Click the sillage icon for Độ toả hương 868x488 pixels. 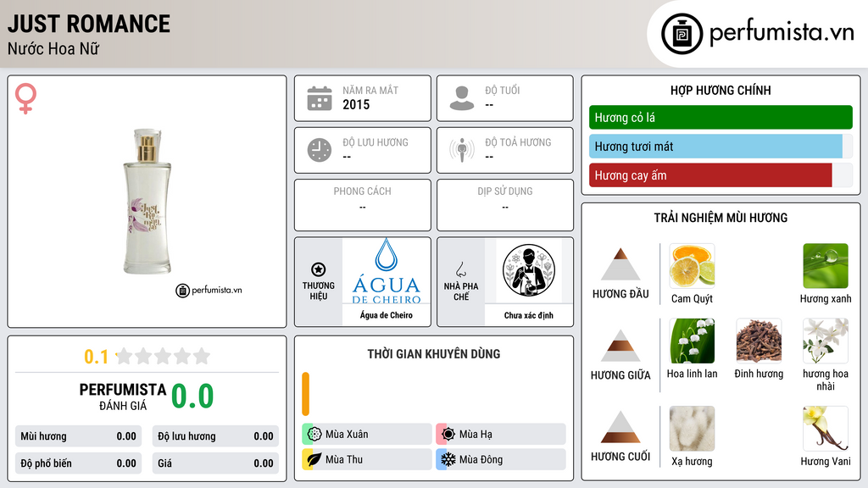[x=462, y=150]
